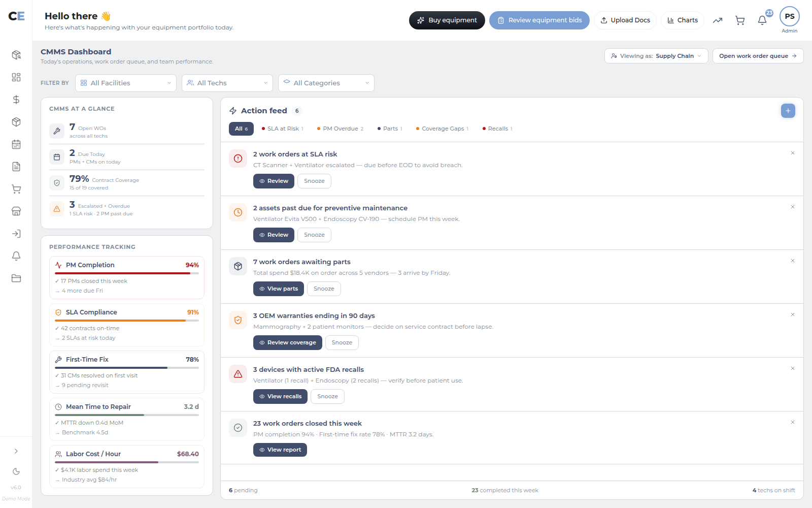812x508 pixels.
Task: Dismiss the awaiting parts card
Action: (793, 261)
